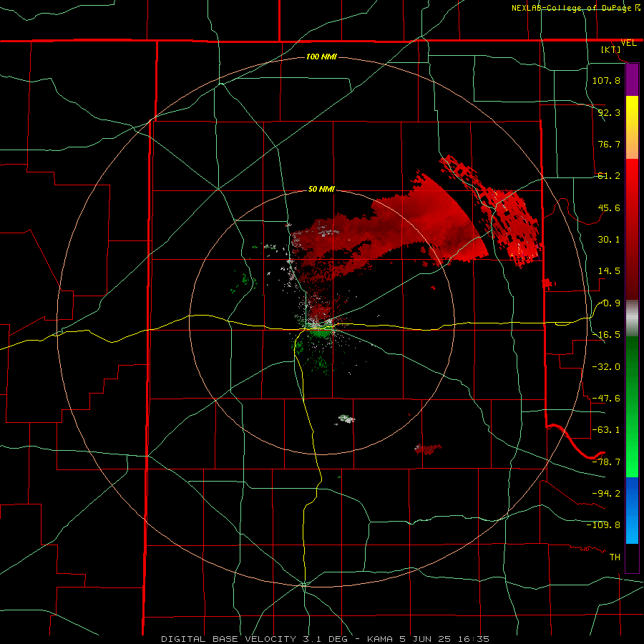The width and height of the screenshot is (644, 644).
Task: Click the small dark red echo in the southeast
Action: pos(428,449)
